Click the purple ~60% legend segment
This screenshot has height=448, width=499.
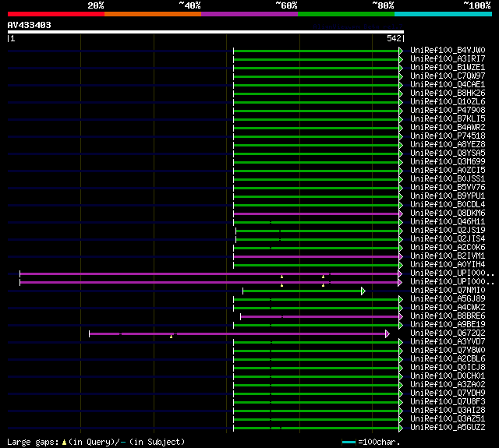(x=249, y=14)
